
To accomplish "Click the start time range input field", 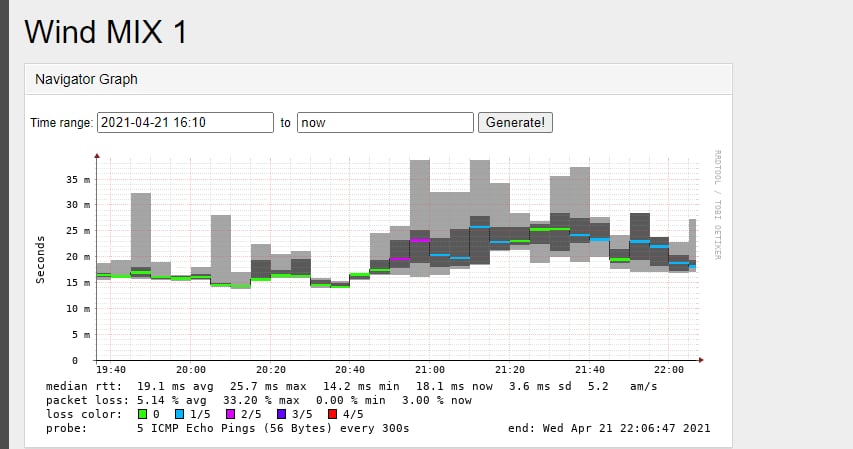I will tap(185, 122).
